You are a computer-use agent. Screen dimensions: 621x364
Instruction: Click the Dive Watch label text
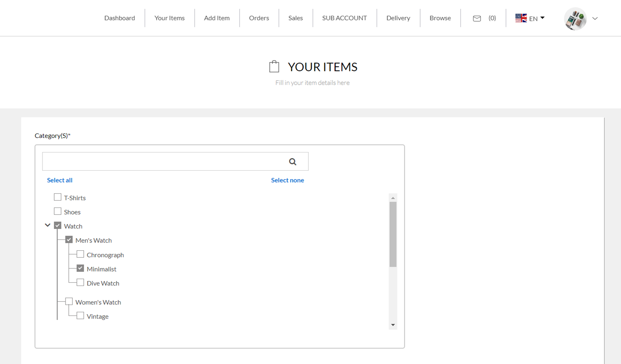pos(103,284)
